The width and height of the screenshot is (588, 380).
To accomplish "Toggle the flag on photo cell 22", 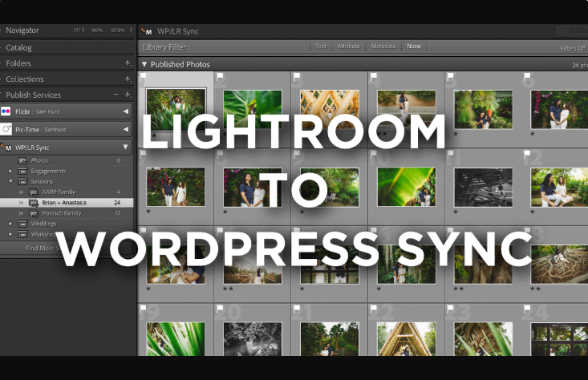I will [374, 309].
